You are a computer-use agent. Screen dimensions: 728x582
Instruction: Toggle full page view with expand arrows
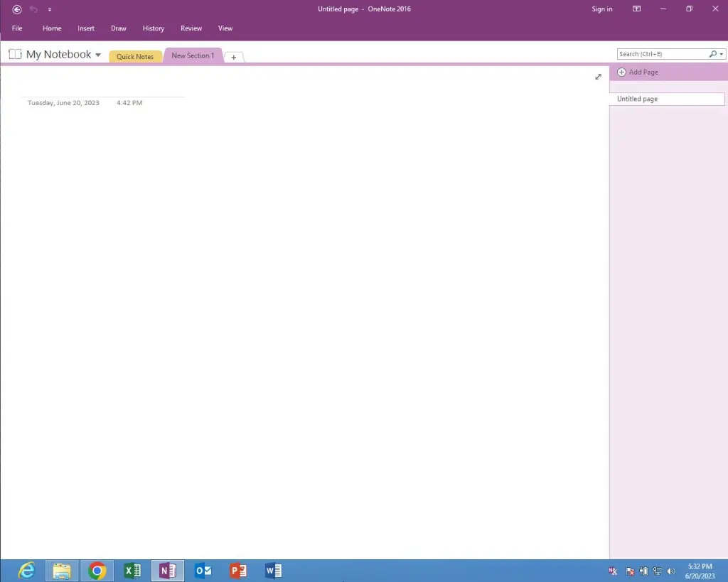[598, 77]
